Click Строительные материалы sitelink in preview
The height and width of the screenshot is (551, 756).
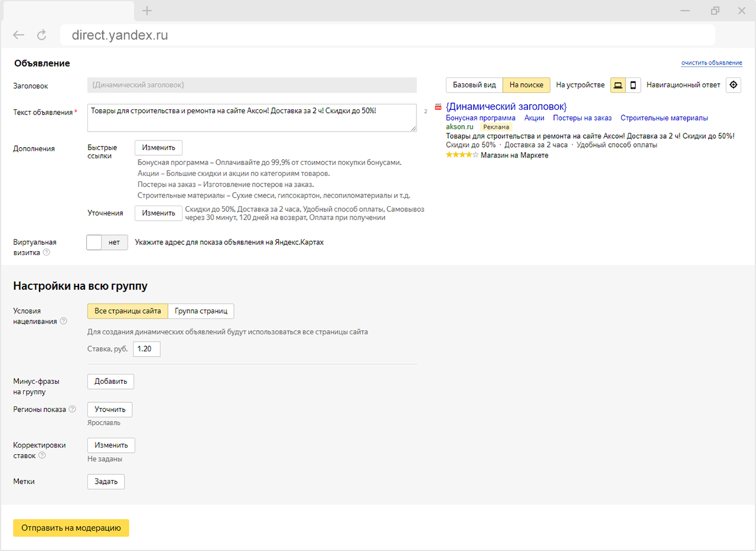pos(664,118)
